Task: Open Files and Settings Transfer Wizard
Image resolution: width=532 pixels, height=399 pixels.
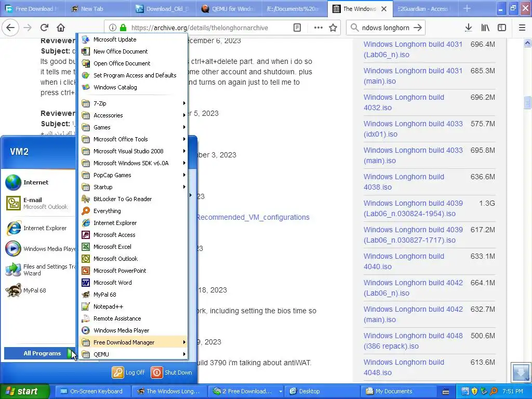Action: point(39,270)
